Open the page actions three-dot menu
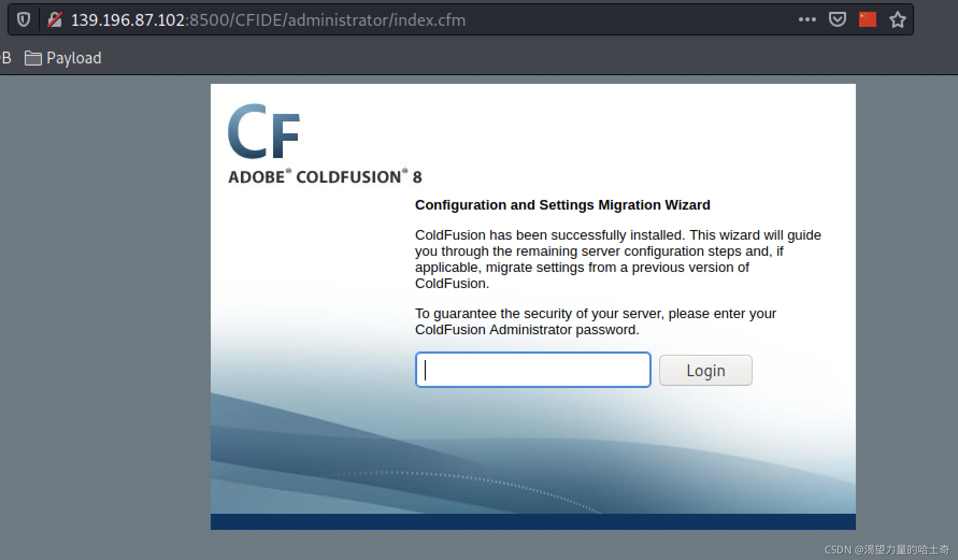Image resolution: width=958 pixels, height=560 pixels. point(807,20)
